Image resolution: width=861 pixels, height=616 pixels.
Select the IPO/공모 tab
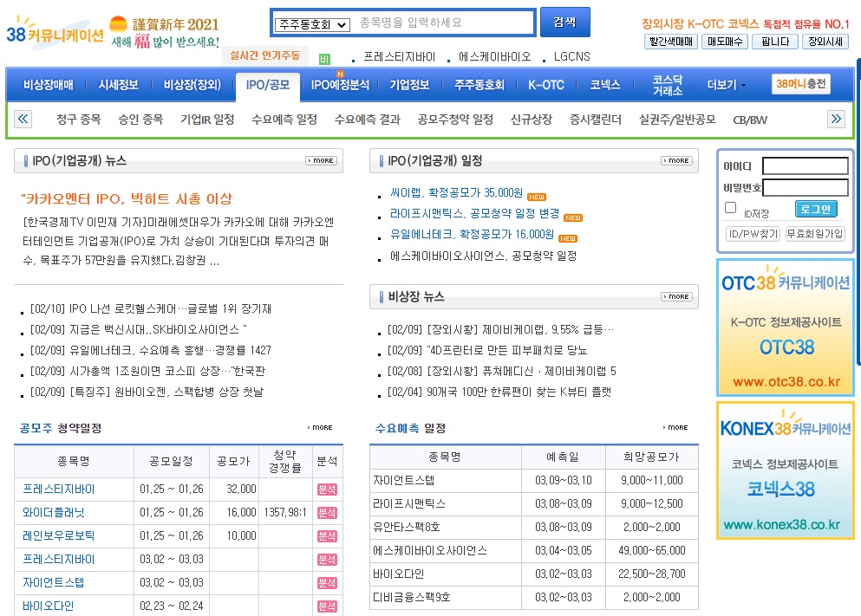click(268, 85)
